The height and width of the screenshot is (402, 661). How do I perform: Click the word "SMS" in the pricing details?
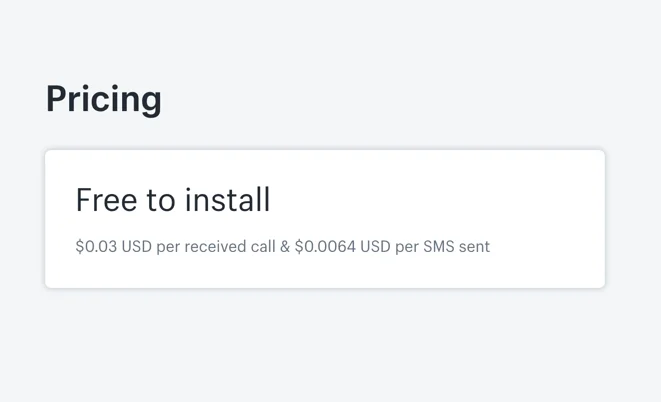click(x=440, y=246)
